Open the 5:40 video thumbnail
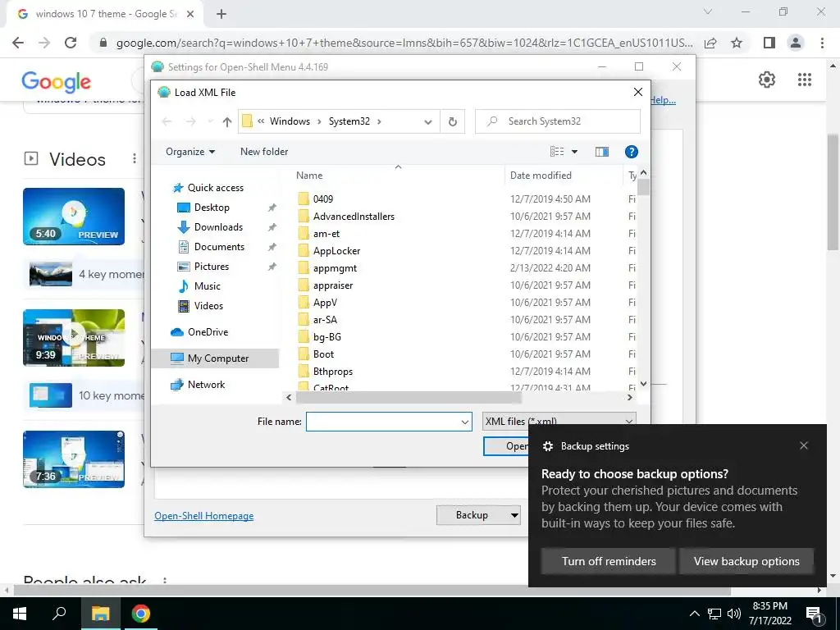This screenshot has height=630, width=840. point(74,217)
